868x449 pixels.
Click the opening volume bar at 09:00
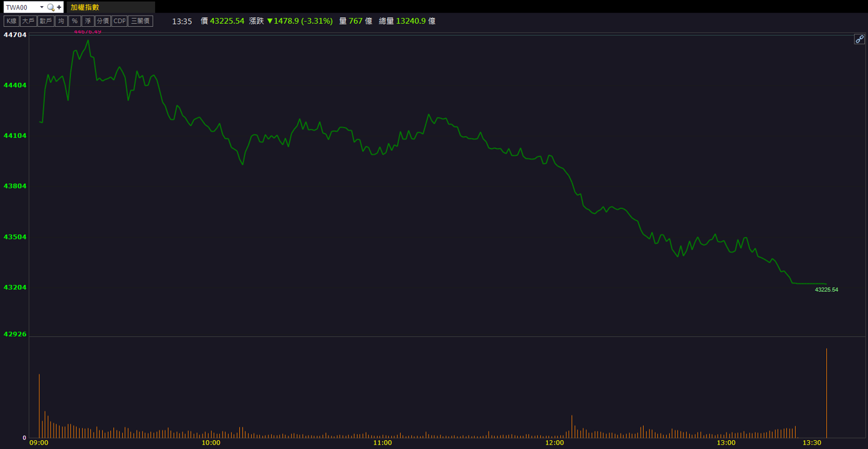point(39,406)
